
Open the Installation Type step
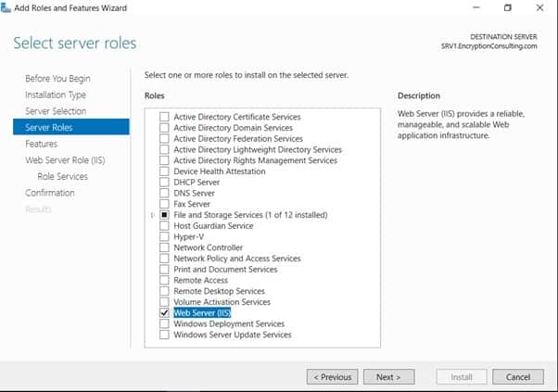[56, 95]
